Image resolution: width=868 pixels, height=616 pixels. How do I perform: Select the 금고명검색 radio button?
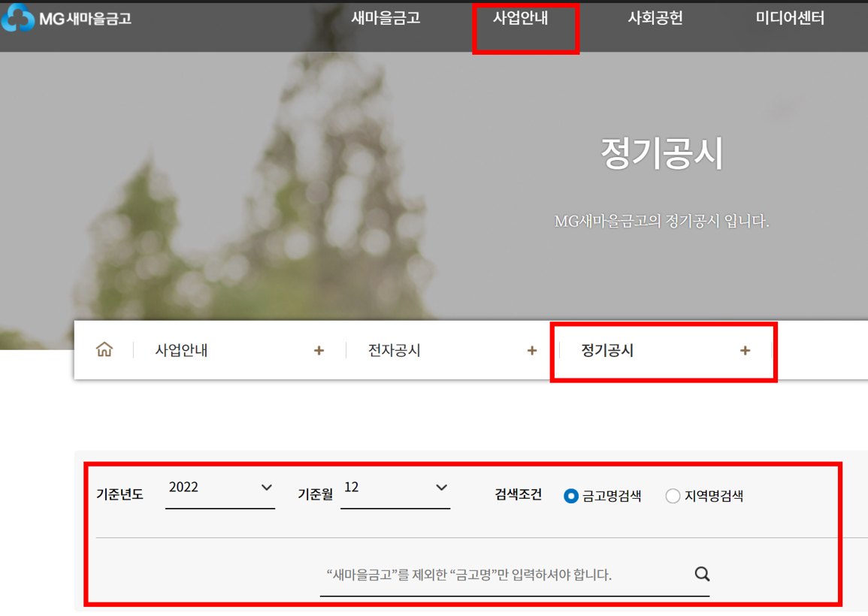click(570, 496)
